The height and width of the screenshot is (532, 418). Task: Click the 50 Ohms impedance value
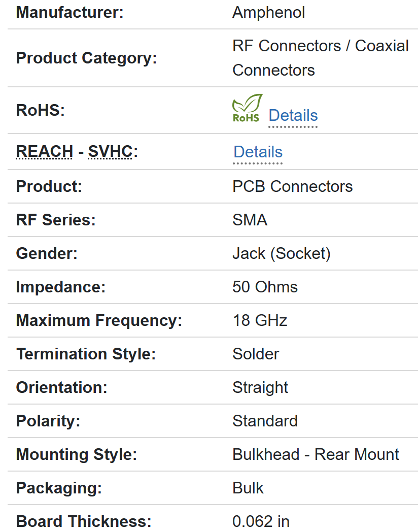265,287
